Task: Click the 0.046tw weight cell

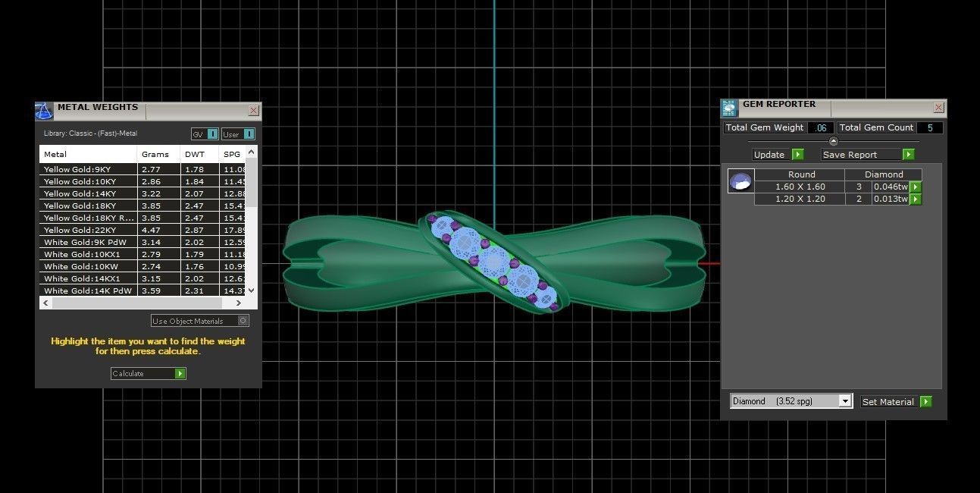Action: pos(891,187)
